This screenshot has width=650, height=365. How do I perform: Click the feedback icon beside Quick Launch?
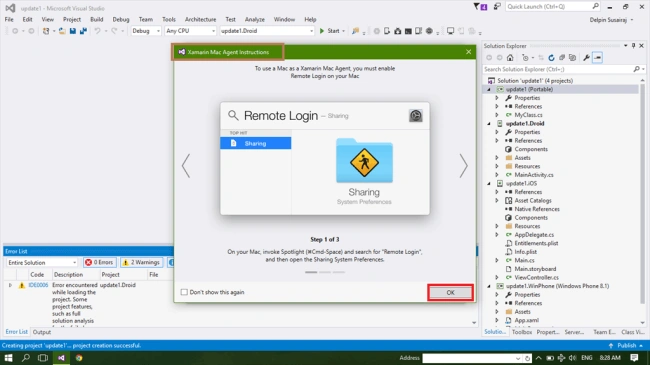click(x=497, y=7)
